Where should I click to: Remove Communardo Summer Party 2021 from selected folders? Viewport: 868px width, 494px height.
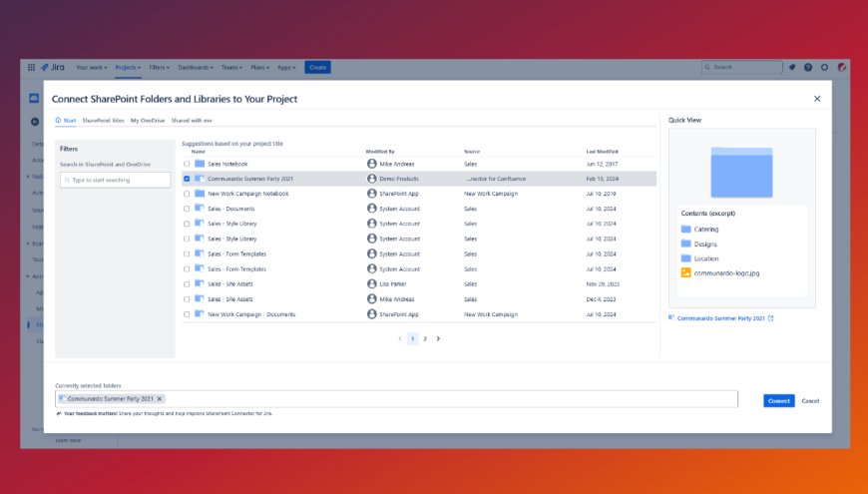click(160, 398)
